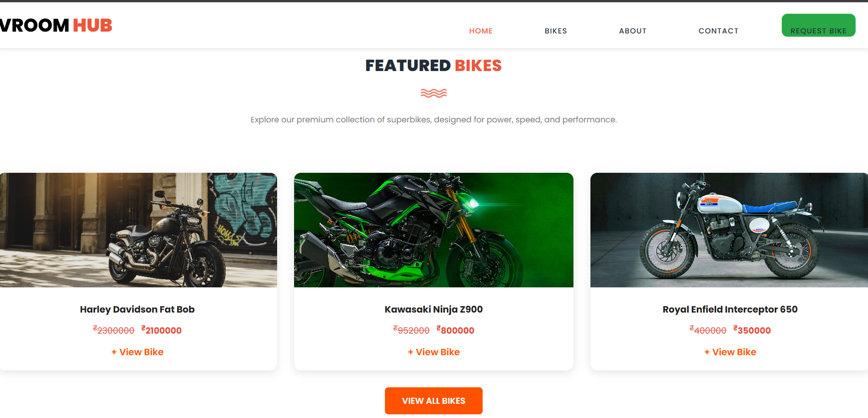Click the orange VIEW ALL BIKES button
The height and width of the screenshot is (418, 868).
click(434, 401)
